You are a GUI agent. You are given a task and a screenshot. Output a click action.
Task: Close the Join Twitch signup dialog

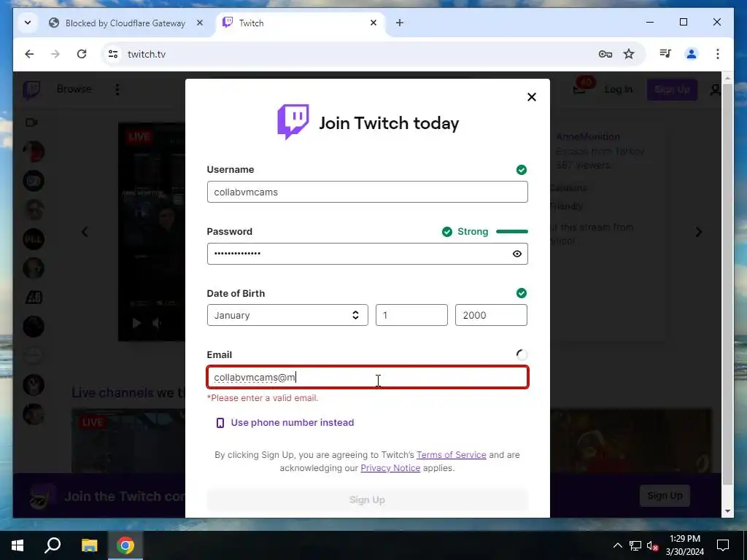click(x=532, y=97)
